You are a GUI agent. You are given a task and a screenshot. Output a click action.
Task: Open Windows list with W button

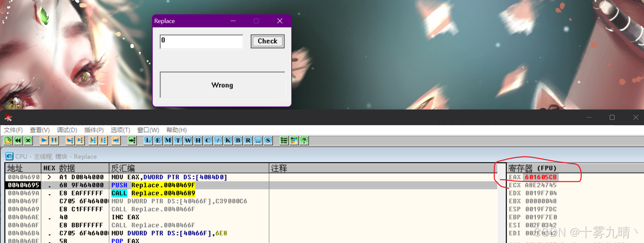(188, 141)
